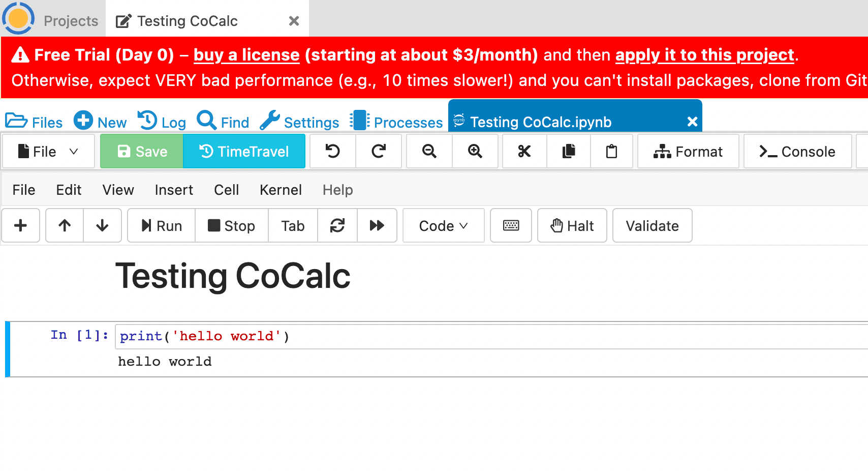This screenshot has height=471, width=868.
Task: Open the File dropdown button
Action: click(48, 151)
